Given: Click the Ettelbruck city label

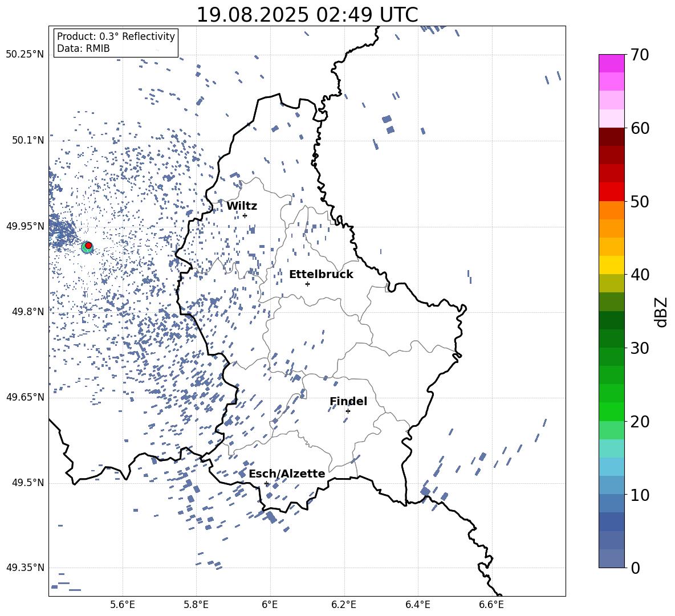Looking at the screenshot, I should [x=321, y=275].
